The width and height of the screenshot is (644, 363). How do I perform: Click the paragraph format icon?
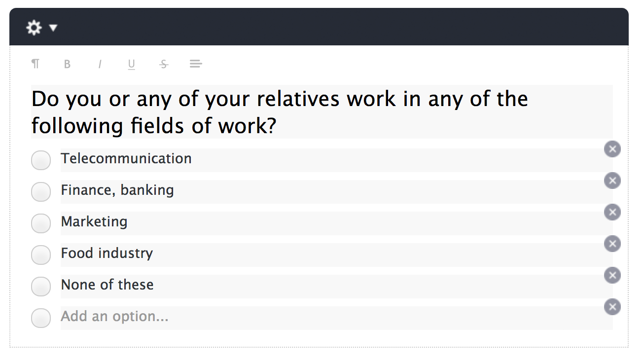coord(36,64)
